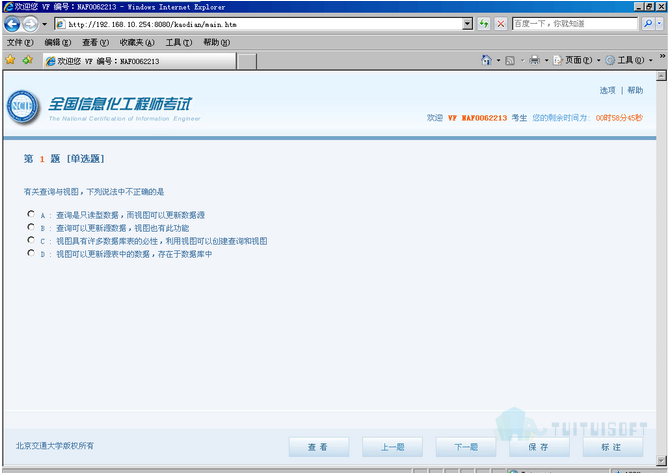This screenshot has height=473, width=669.
Task: Open the 编辑(E) menu
Action: click(x=58, y=42)
